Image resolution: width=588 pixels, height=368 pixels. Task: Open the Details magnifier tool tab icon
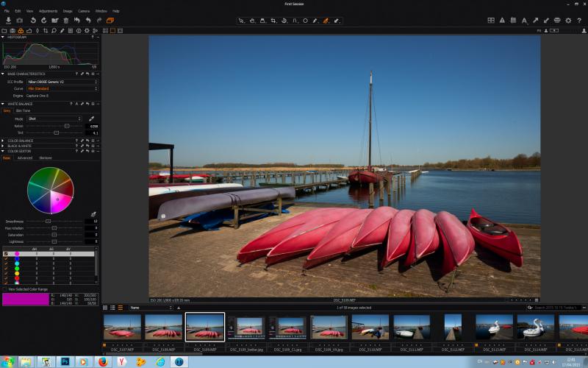tap(54, 31)
